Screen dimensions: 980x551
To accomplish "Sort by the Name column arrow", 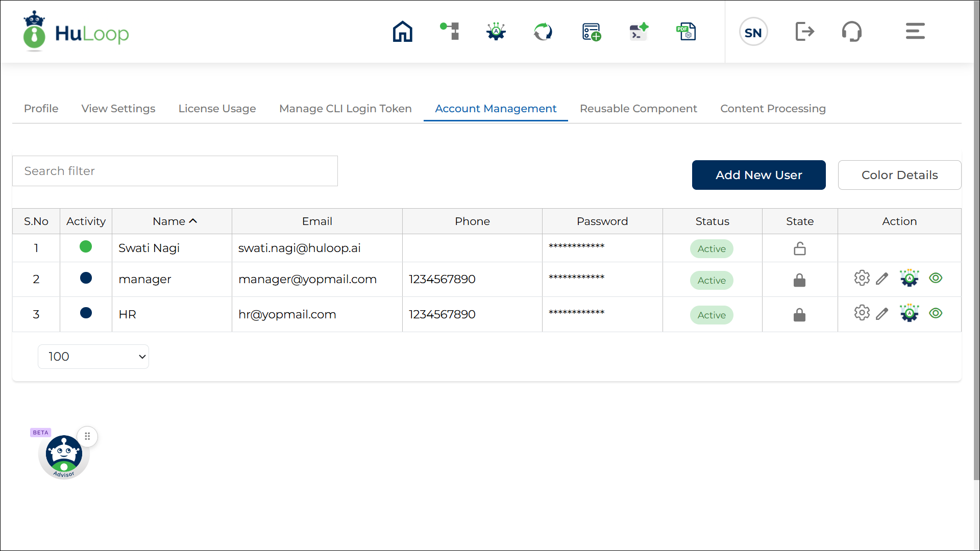I will 193,221.
